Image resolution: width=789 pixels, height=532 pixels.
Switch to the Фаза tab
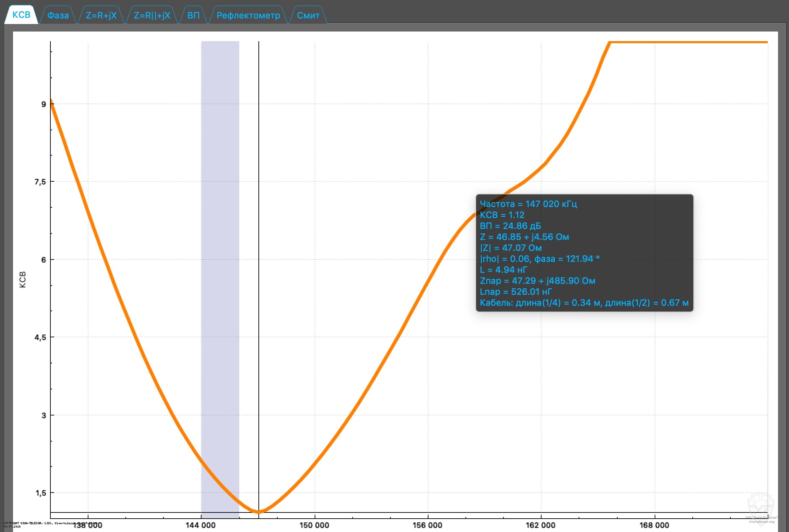click(x=58, y=15)
